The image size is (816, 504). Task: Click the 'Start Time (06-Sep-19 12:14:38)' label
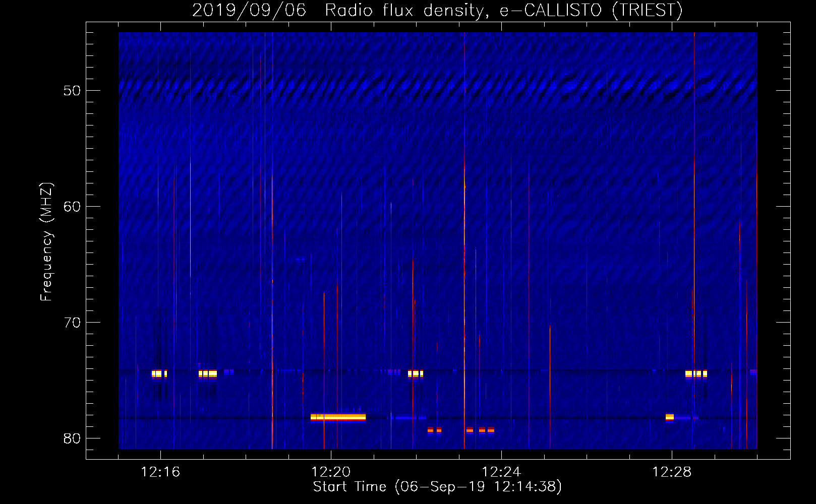(x=437, y=486)
